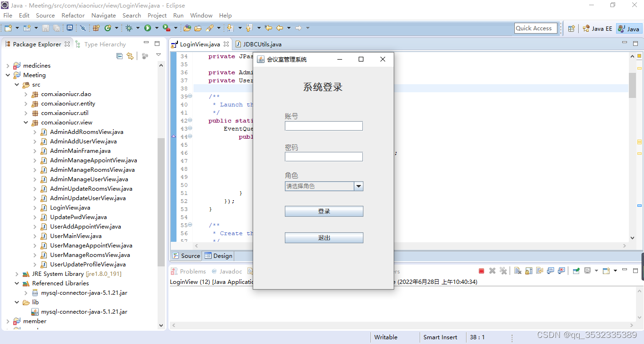Open the 请选择角色 role dropdown
Viewport: 644px width, 344px height.
(359, 186)
